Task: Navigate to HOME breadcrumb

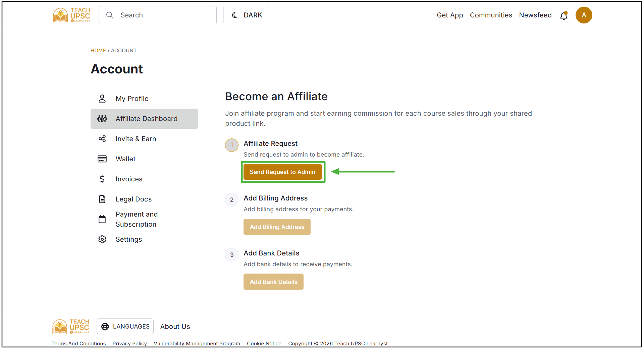Action: 98,51
